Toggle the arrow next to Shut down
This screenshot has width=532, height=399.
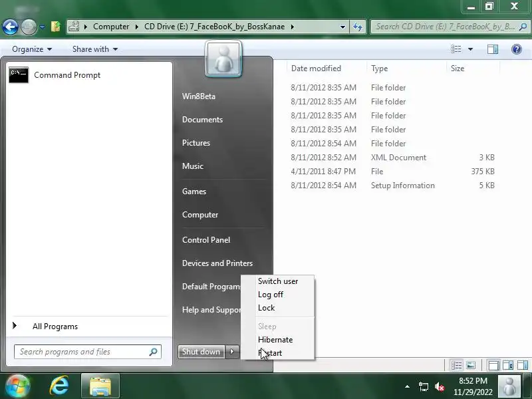click(x=232, y=352)
